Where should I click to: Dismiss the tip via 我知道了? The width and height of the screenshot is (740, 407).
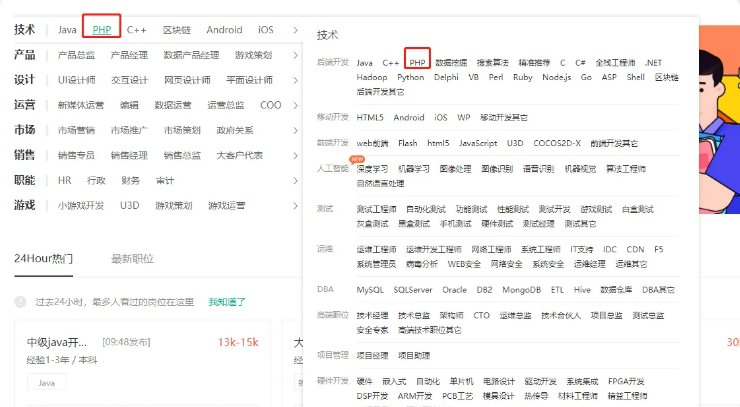[x=227, y=302]
